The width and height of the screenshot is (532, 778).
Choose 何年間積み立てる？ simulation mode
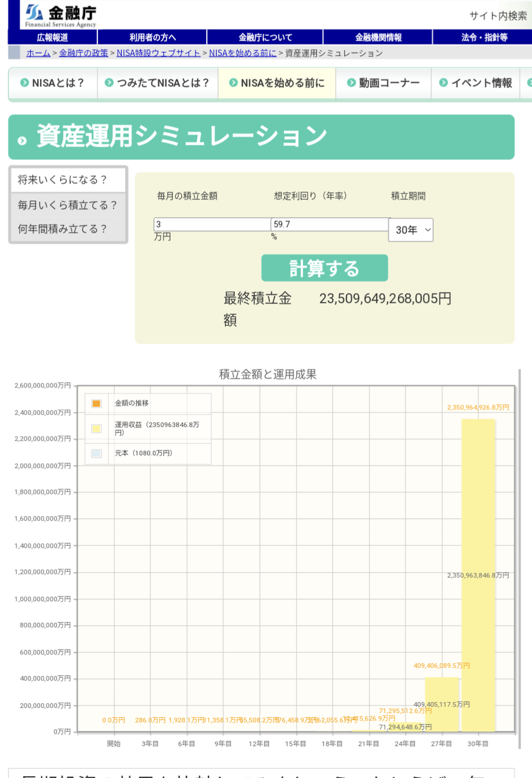click(68, 229)
